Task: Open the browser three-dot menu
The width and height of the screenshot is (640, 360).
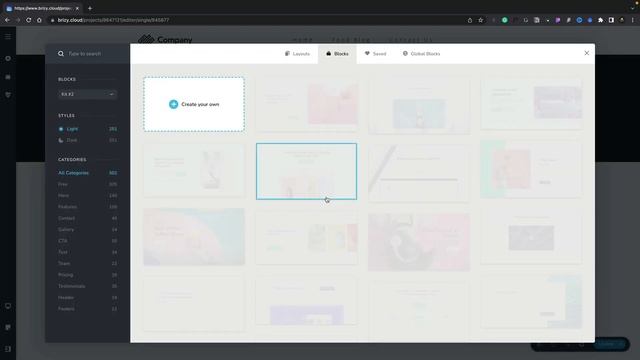Action: [x=633, y=20]
